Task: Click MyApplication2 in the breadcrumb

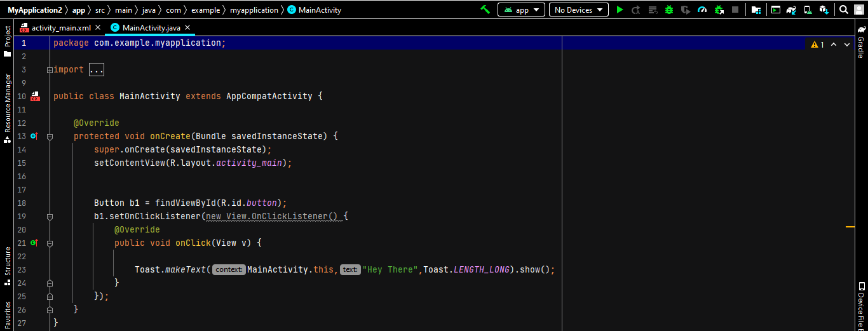Action: coord(34,10)
